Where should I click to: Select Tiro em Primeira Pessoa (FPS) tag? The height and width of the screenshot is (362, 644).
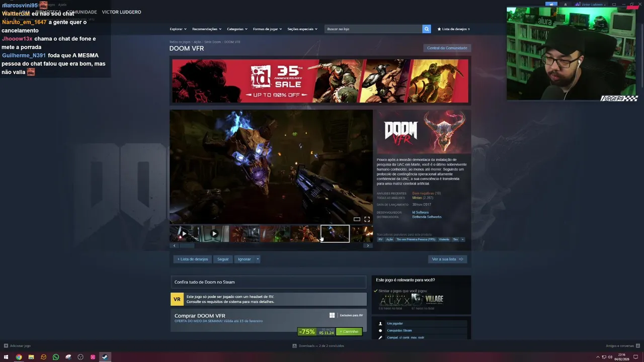coord(416,239)
